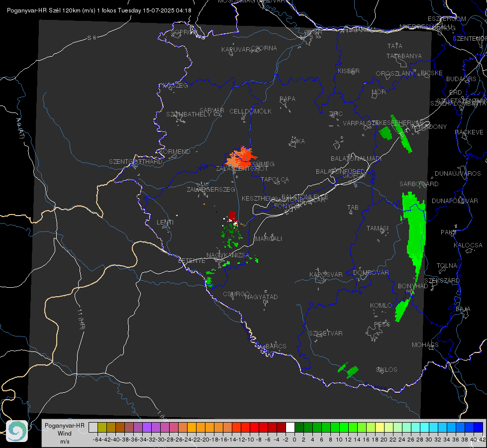Click the SZENTGOTTHARD city label
The height and width of the screenshot is (448, 487).
136,162
